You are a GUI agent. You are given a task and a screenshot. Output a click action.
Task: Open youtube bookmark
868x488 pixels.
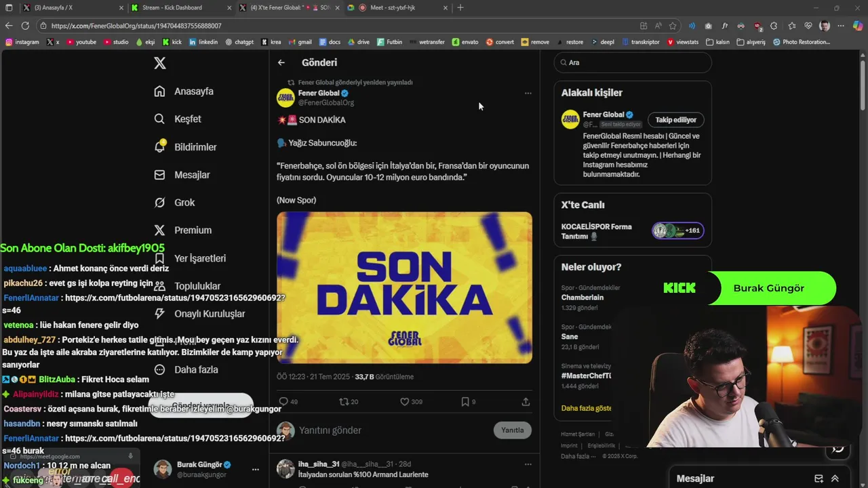pyautogui.click(x=81, y=42)
